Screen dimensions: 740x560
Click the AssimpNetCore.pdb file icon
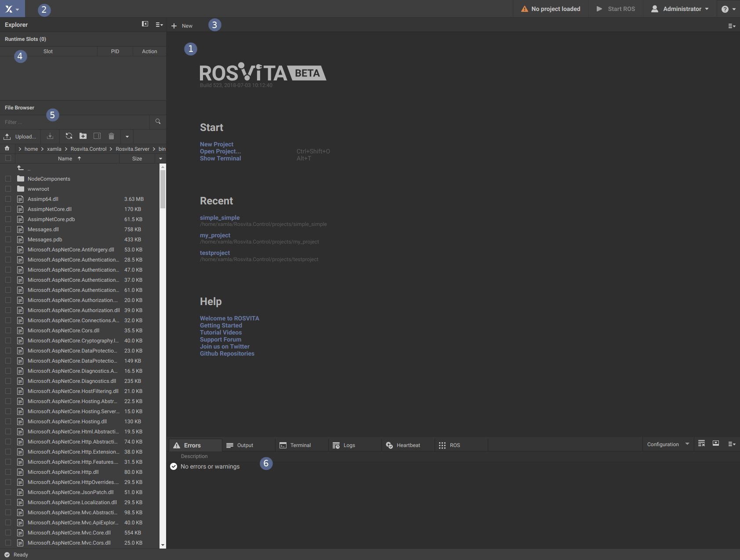pos(20,219)
